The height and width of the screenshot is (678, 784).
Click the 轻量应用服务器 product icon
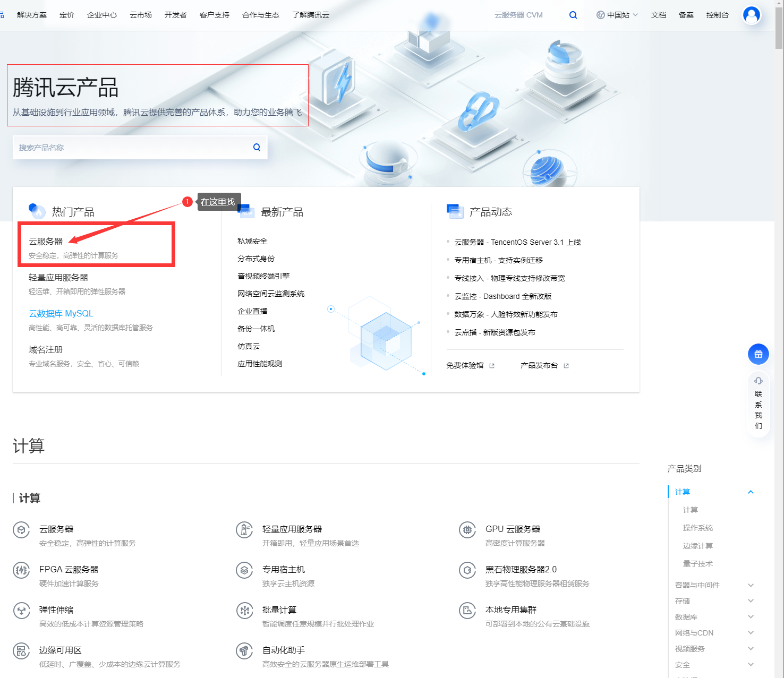coord(244,530)
